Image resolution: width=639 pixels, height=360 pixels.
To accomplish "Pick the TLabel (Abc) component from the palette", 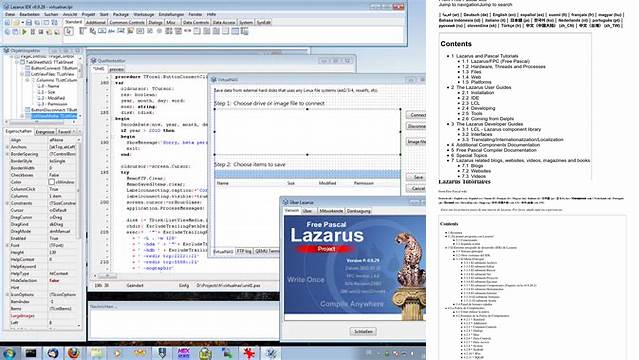I will pos(111,31).
